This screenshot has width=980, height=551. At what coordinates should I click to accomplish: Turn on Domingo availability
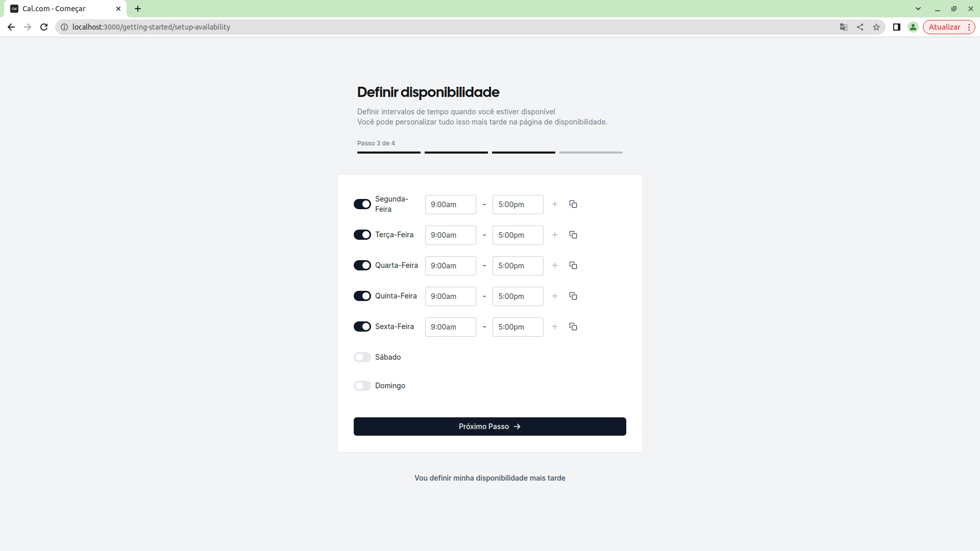click(x=362, y=386)
